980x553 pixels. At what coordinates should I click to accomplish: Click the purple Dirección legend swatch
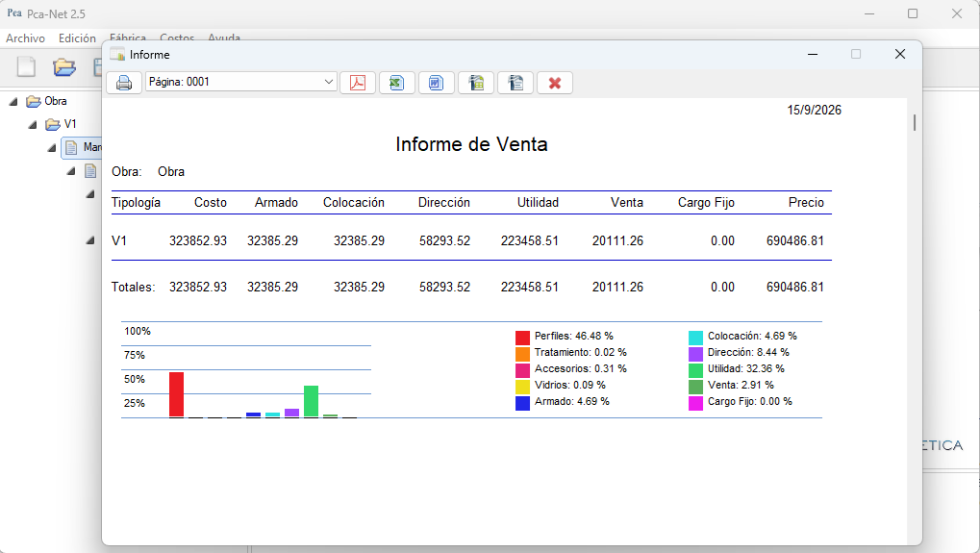(x=695, y=354)
